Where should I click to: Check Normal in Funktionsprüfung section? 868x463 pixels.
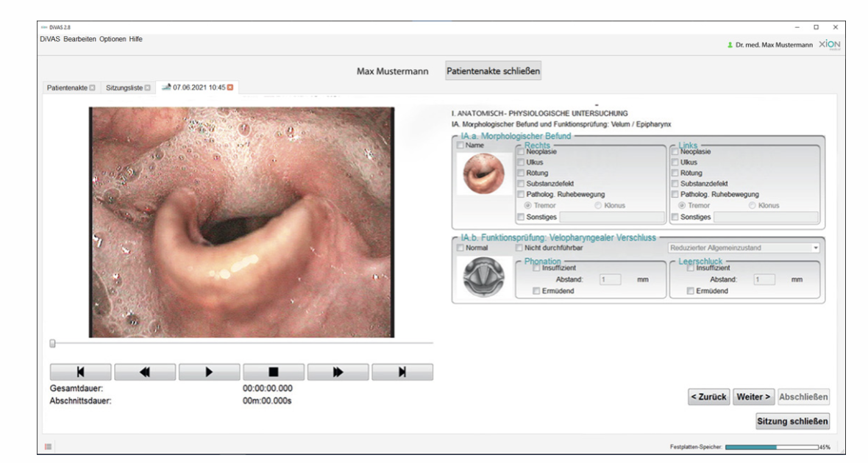pos(460,248)
